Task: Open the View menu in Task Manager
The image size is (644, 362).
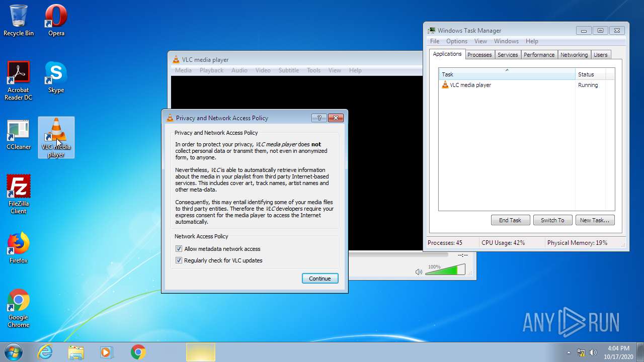Action: pyautogui.click(x=480, y=41)
